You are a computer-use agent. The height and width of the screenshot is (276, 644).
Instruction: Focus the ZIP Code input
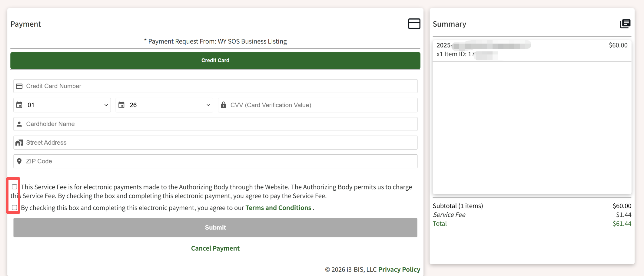[x=215, y=161]
